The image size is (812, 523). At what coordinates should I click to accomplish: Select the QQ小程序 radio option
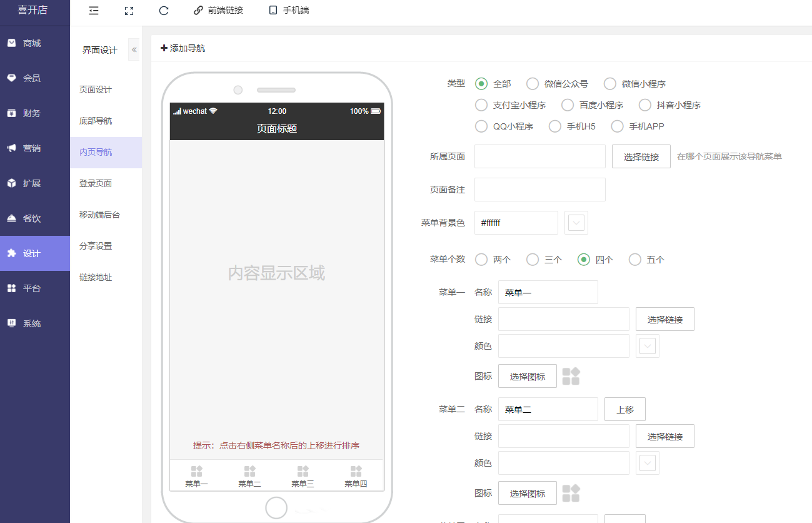tap(481, 126)
